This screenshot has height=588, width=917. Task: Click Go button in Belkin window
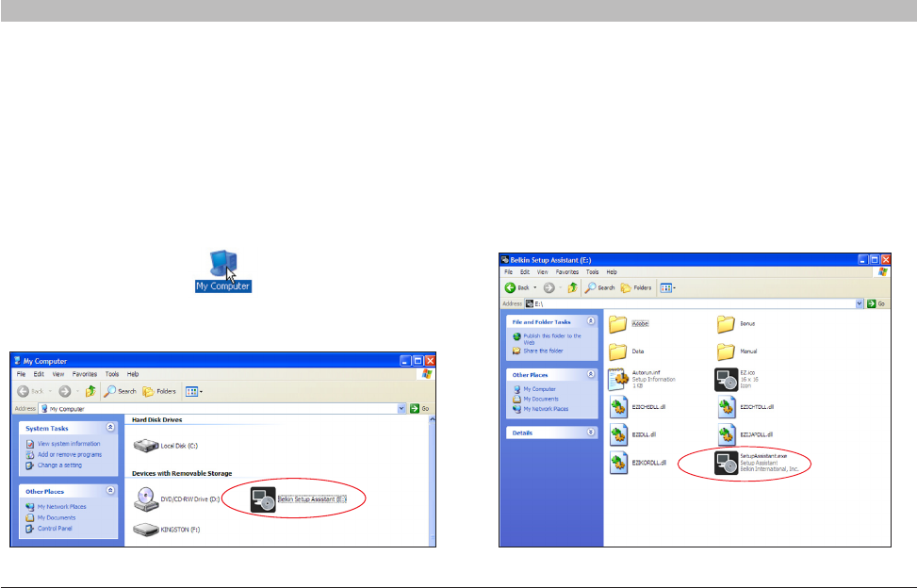(876, 304)
